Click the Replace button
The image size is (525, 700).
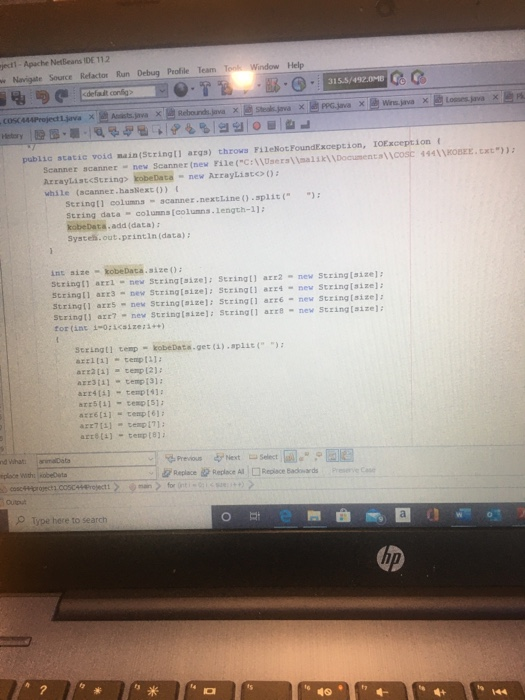pos(179,472)
